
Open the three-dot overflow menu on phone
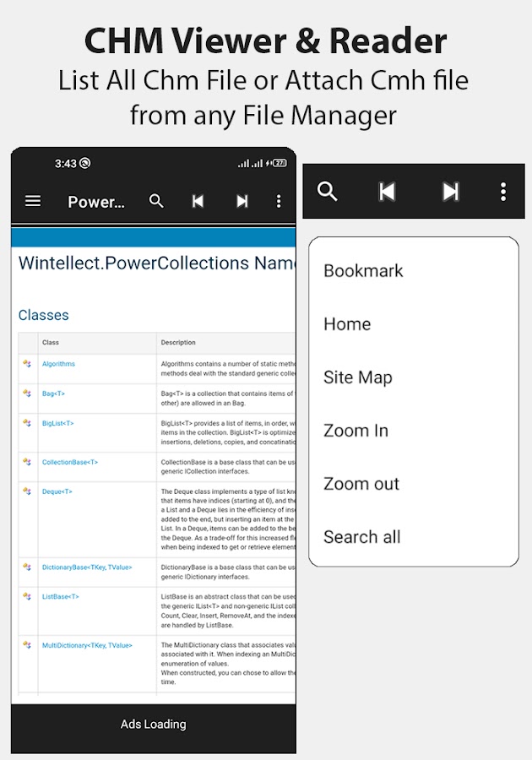[279, 201]
